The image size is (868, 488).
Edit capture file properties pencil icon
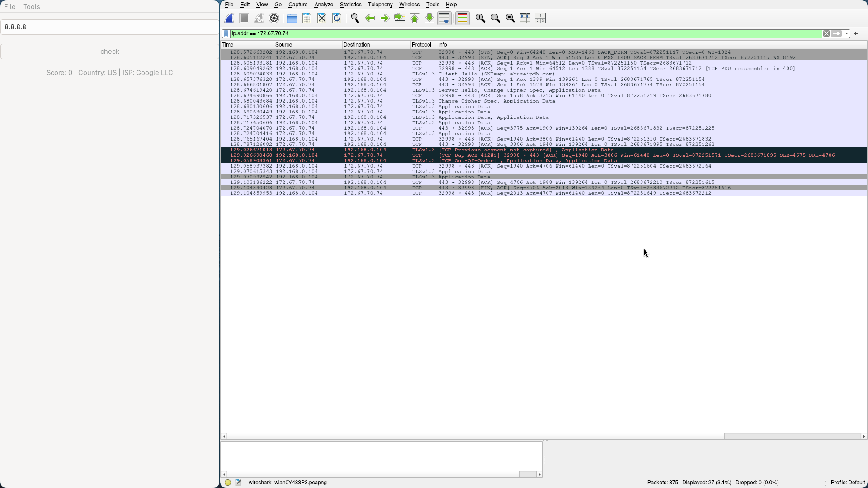point(238,483)
